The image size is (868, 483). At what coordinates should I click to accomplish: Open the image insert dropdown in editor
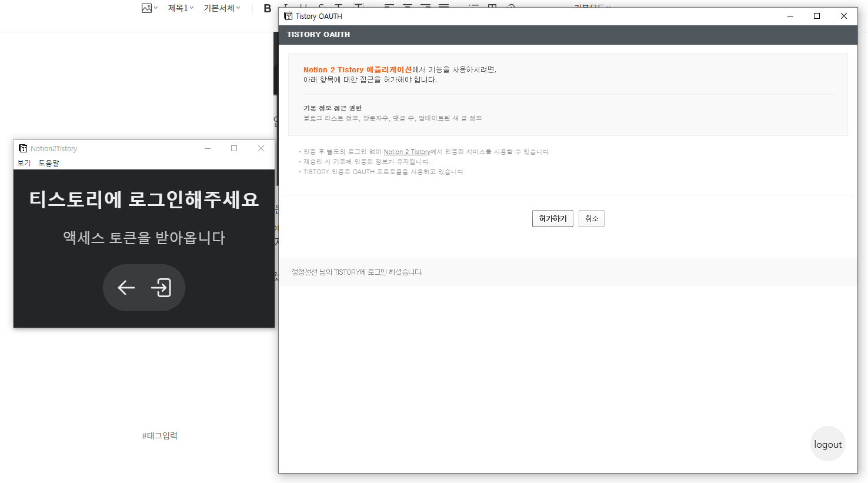point(149,8)
